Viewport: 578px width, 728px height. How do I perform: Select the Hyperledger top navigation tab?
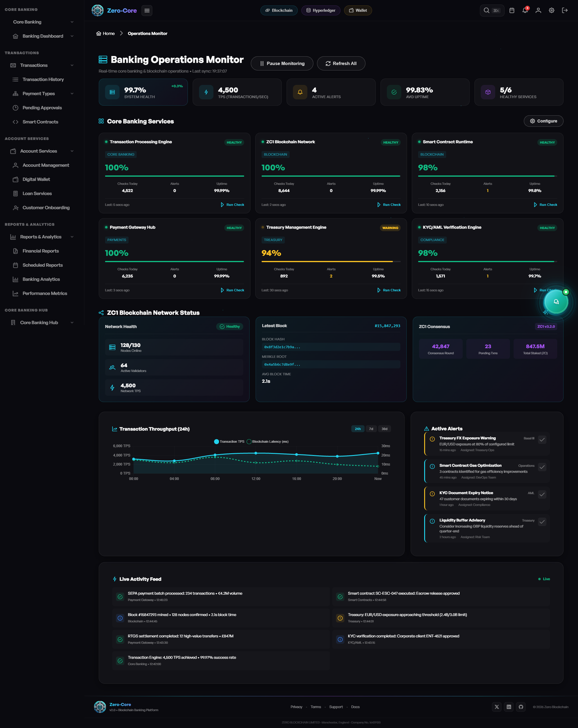pyautogui.click(x=321, y=10)
